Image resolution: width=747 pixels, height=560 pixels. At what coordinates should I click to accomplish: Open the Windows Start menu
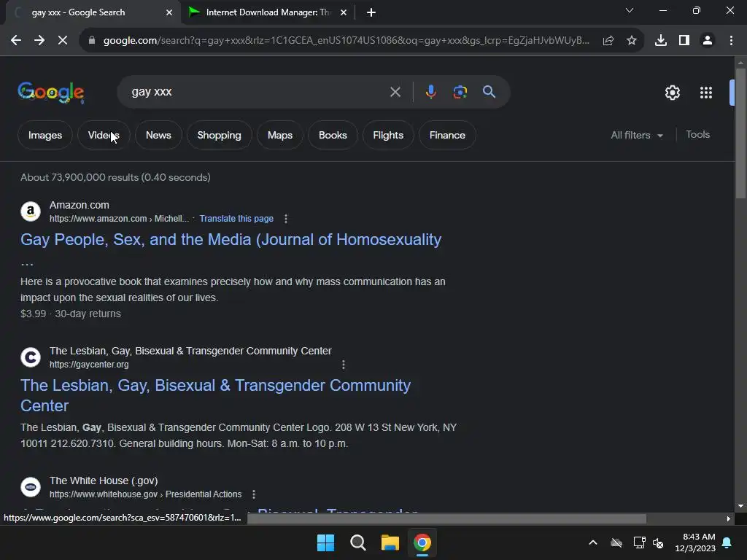pos(326,542)
